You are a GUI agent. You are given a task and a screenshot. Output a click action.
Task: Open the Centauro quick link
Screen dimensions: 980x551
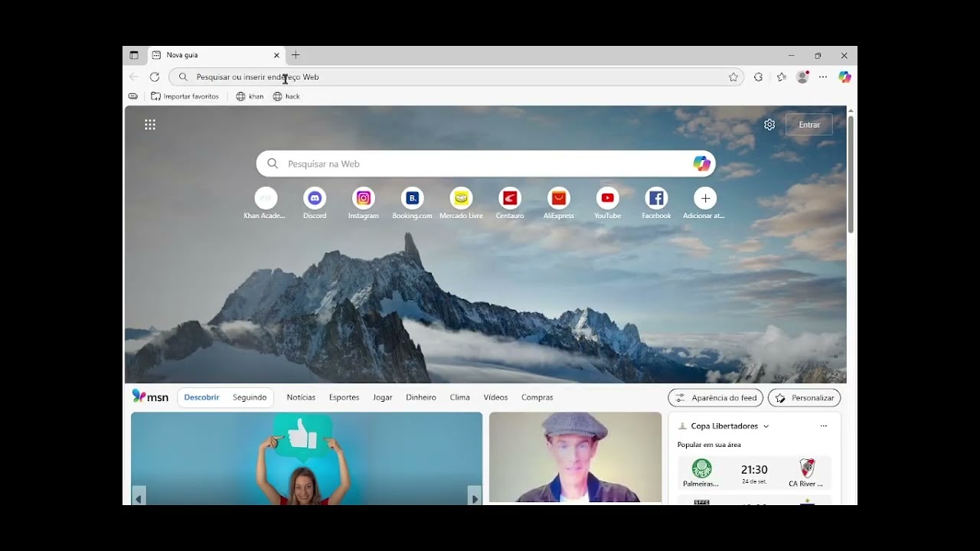point(510,204)
